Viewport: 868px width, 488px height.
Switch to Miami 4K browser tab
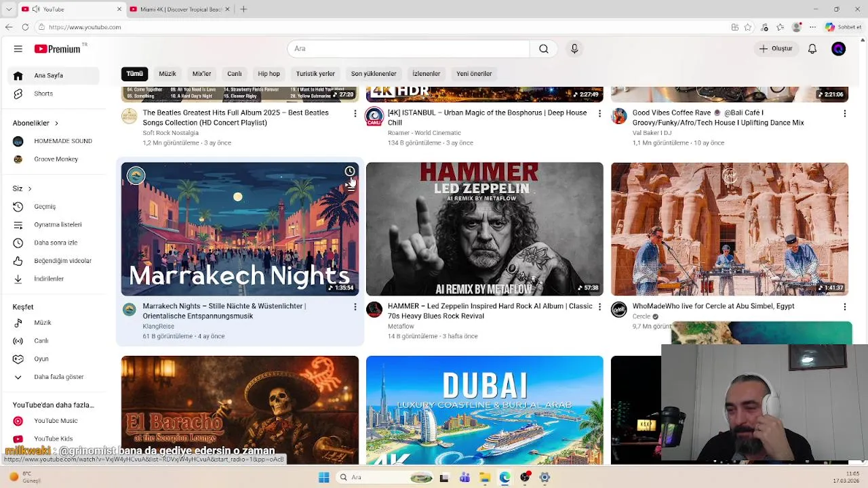[180, 9]
